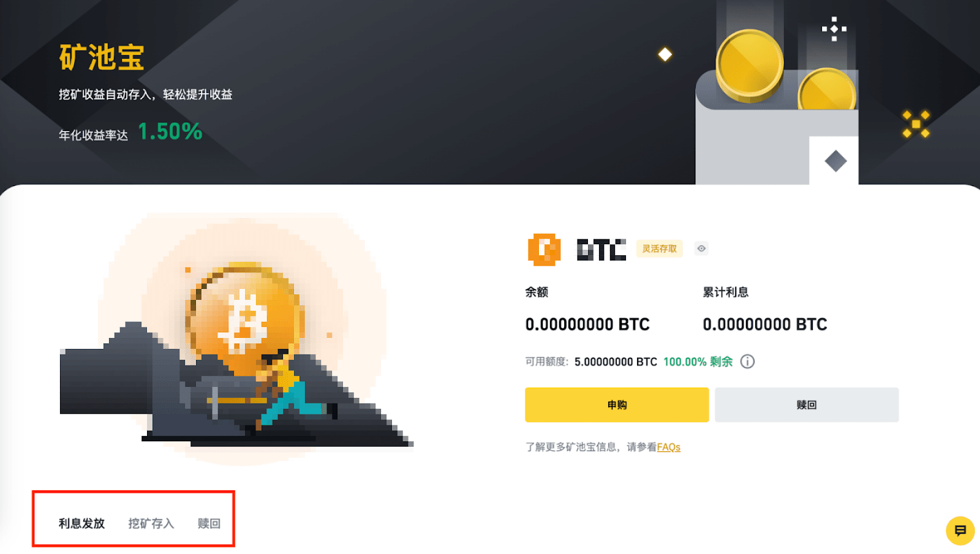This screenshot has width=980, height=554.
Task: Click the large gold coin in banner
Action: click(x=750, y=65)
